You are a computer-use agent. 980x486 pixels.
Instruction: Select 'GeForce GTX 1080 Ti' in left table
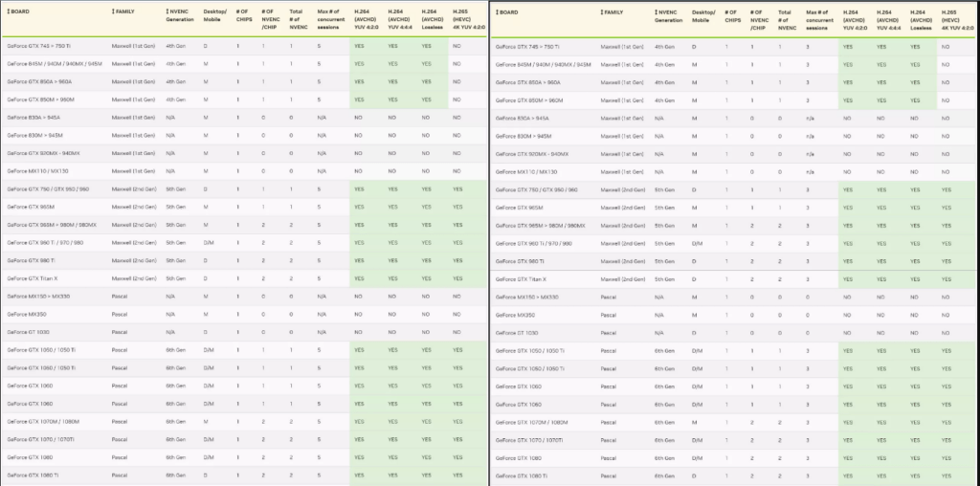pyautogui.click(x=33, y=475)
